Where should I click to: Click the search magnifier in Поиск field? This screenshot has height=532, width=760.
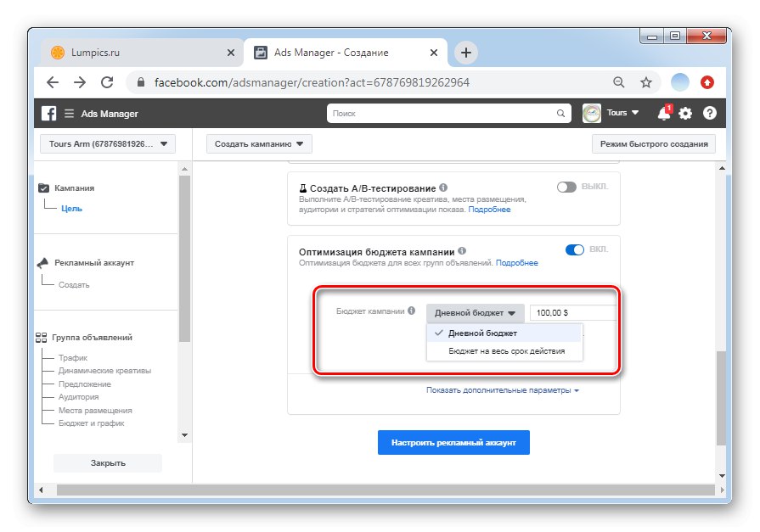(x=560, y=114)
